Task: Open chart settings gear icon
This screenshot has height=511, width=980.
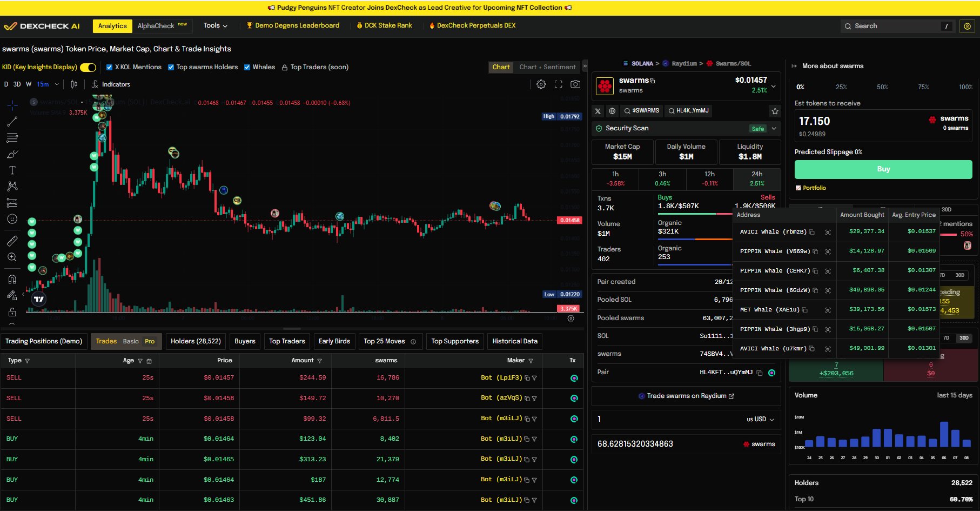Action: (541, 84)
